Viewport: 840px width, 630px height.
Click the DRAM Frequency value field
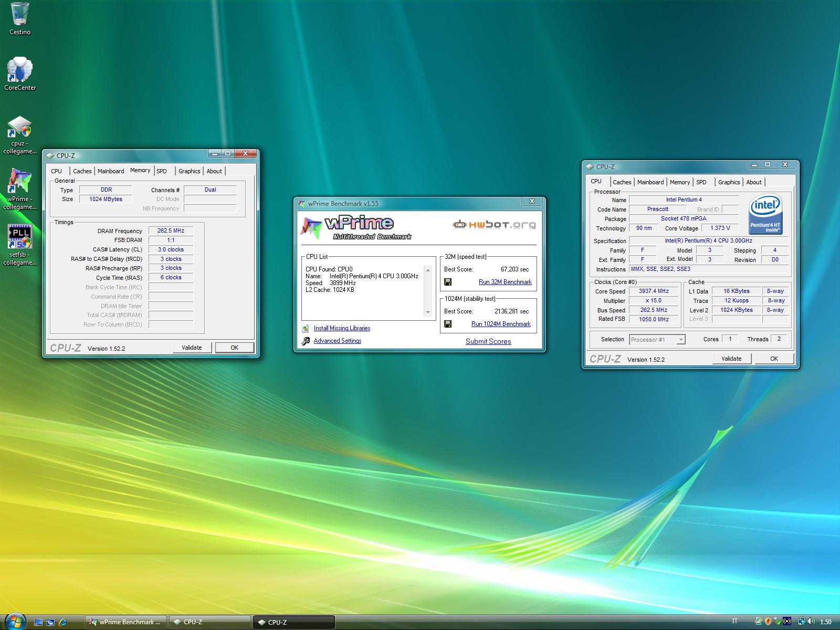[x=171, y=230]
